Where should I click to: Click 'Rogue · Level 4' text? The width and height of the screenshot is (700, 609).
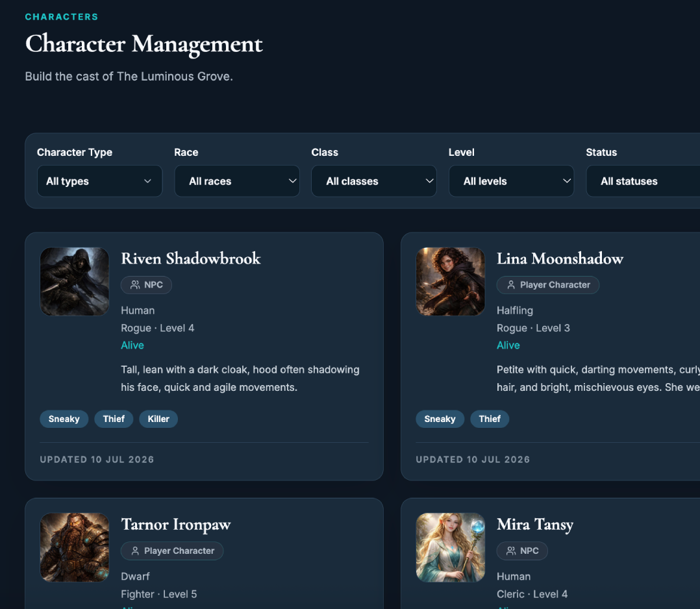[158, 328]
